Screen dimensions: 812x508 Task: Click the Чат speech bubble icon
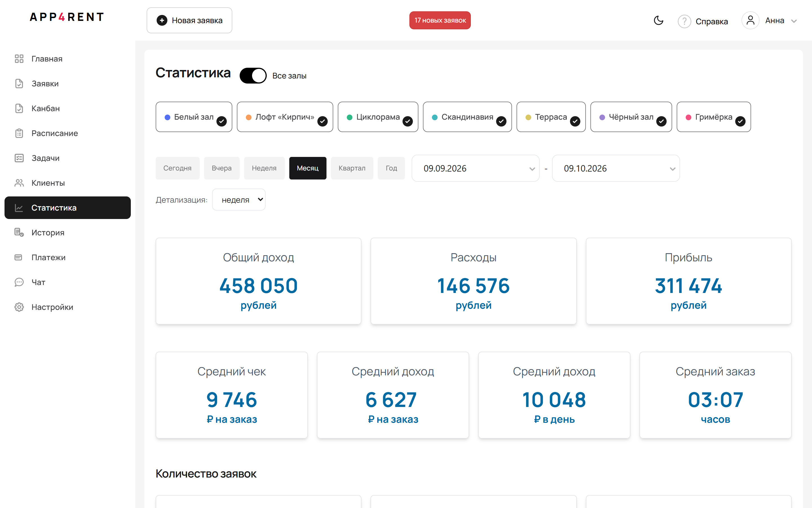click(x=19, y=282)
